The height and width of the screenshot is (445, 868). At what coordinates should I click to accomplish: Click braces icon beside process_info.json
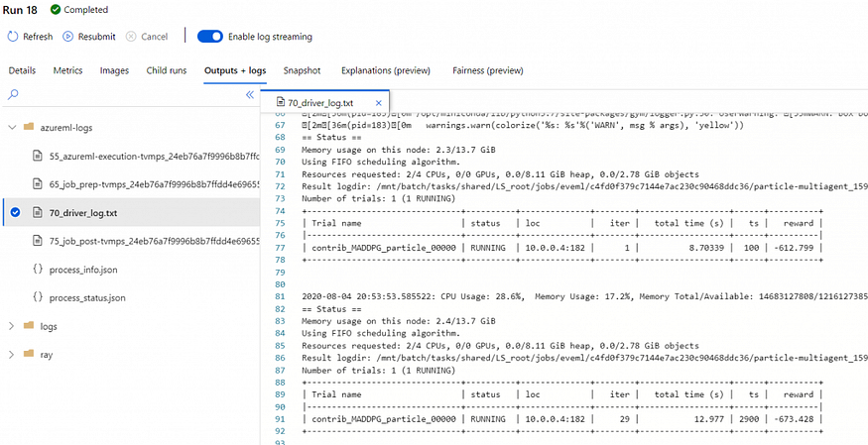pos(38,270)
